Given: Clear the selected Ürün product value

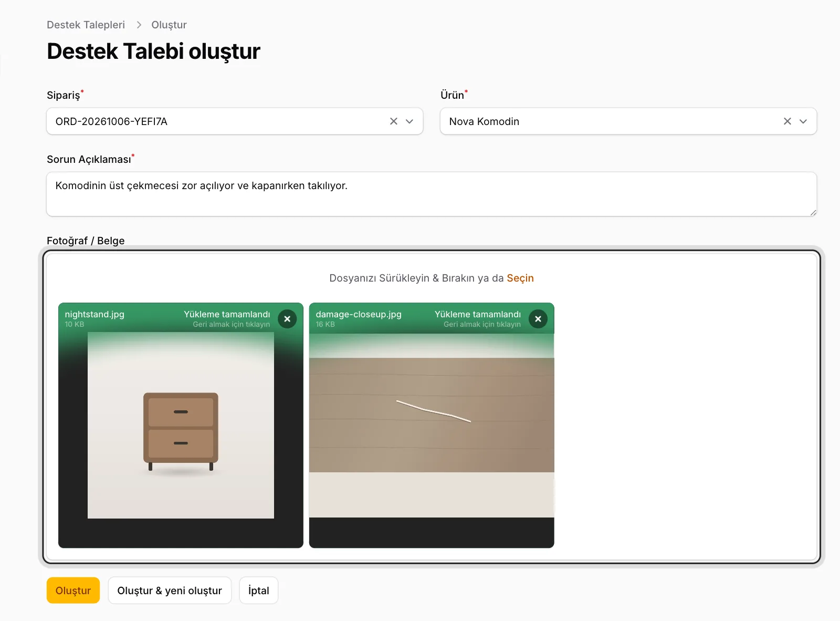Looking at the screenshot, I should pyautogui.click(x=787, y=121).
